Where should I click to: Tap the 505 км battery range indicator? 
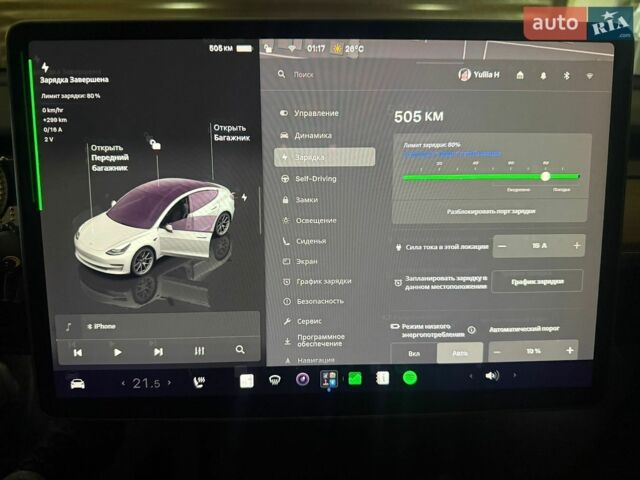click(x=231, y=48)
